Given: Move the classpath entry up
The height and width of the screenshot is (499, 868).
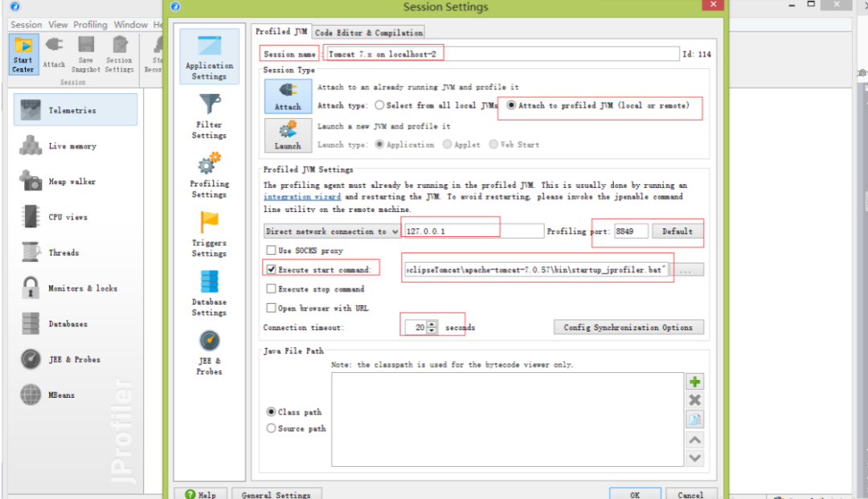Looking at the screenshot, I should click(694, 440).
